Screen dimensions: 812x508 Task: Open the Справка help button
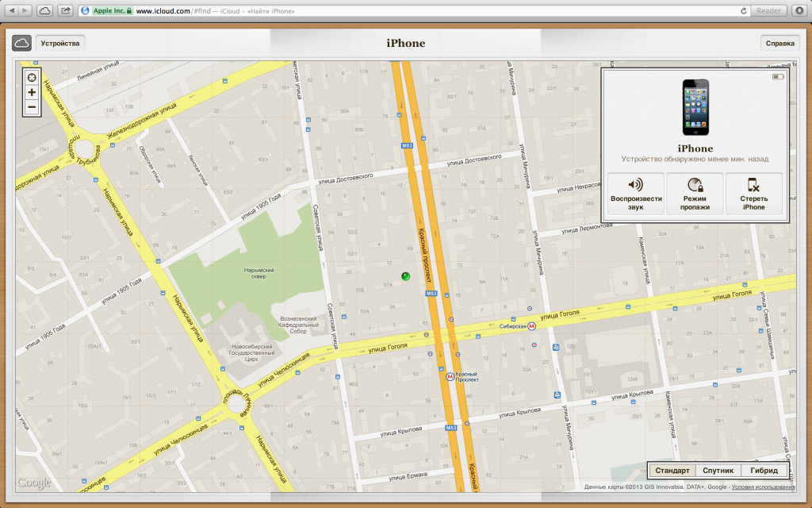[780, 43]
